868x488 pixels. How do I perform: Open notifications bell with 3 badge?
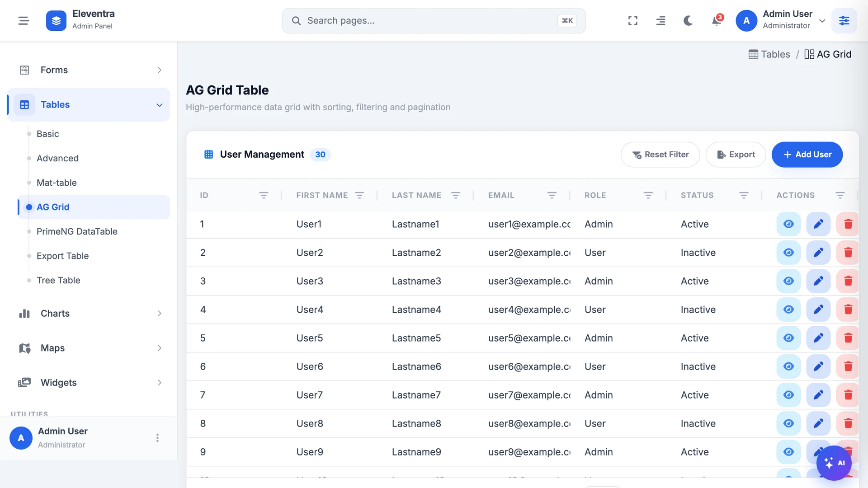(x=717, y=21)
